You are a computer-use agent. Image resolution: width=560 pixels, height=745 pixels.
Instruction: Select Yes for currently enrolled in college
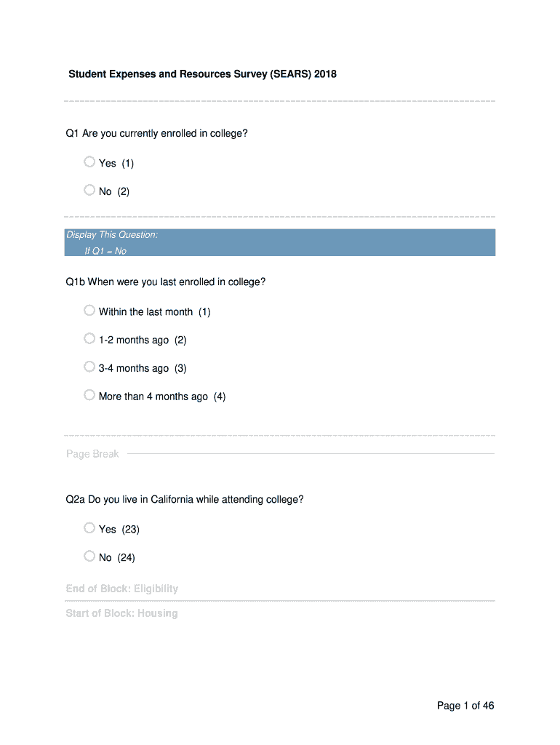(x=89, y=162)
